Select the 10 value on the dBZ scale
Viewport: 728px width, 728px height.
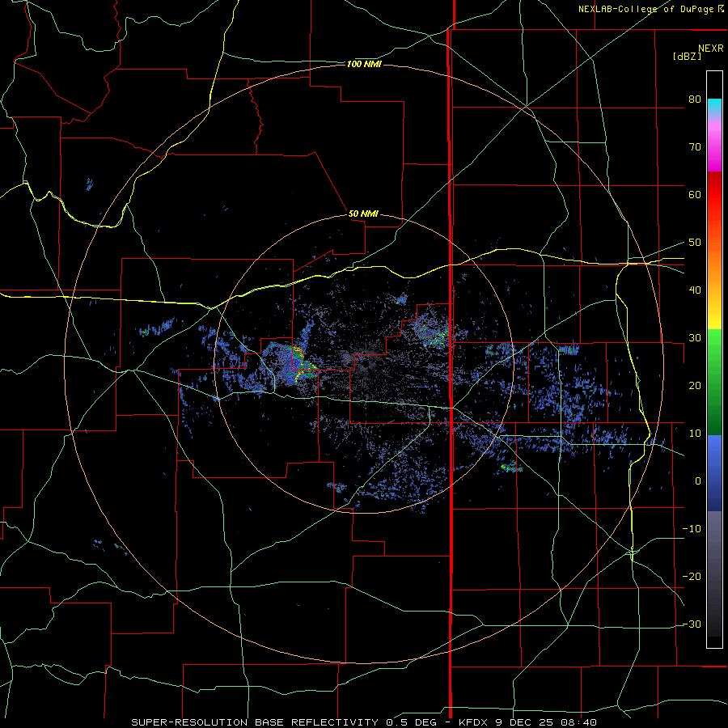coord(695,434)
